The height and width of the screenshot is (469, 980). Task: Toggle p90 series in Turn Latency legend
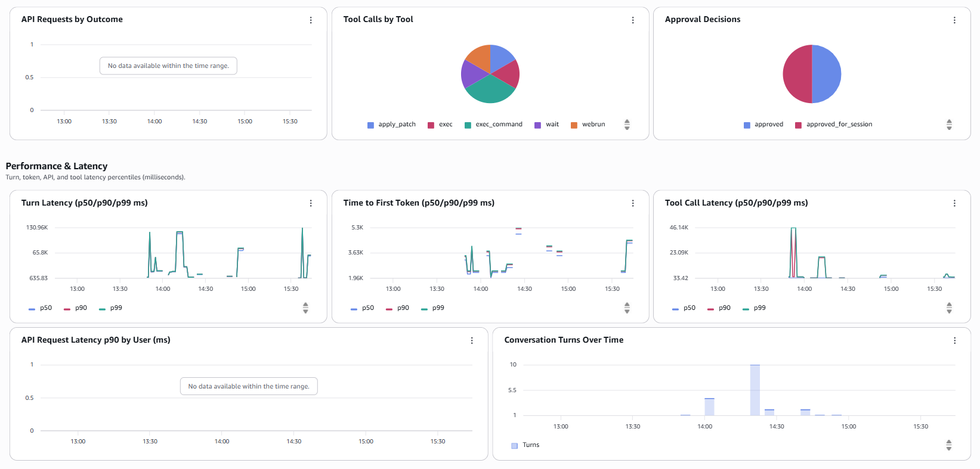pyautogui.click(x=75, y=308)
